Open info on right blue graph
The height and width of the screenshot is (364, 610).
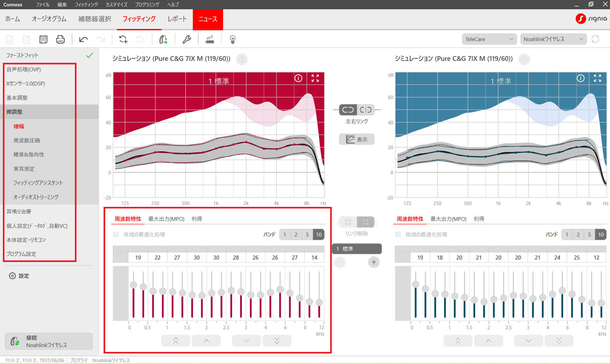[x=580, y=78]
